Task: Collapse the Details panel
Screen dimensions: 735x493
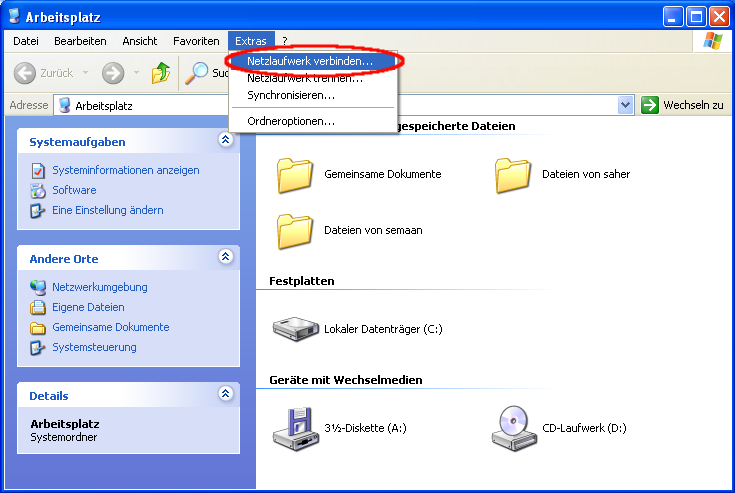Action: point(225,395)
